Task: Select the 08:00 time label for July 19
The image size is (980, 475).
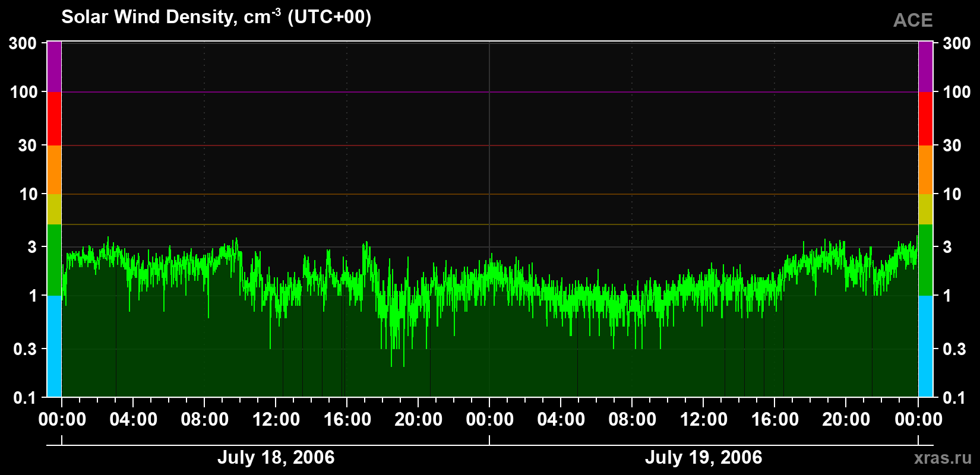Action: 633,420
